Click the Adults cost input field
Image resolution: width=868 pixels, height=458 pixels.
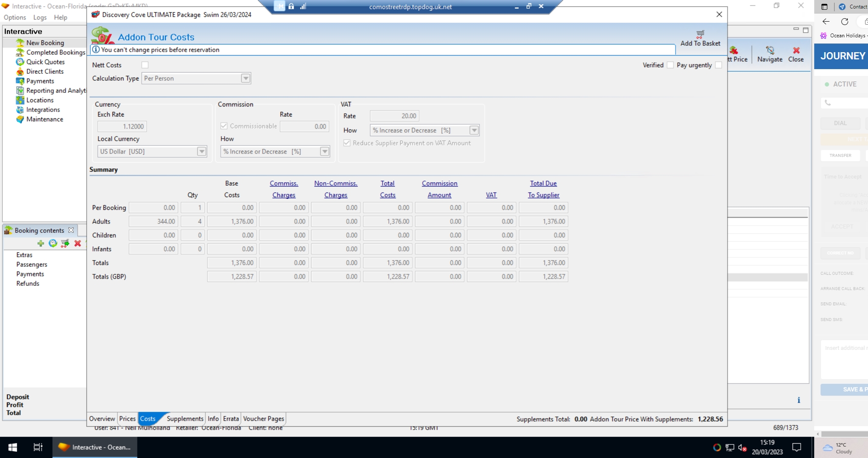[153, 221]
